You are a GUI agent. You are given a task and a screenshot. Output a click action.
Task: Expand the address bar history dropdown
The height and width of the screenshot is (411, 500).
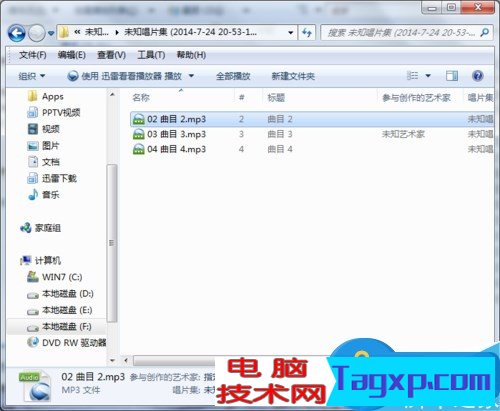coord(291,33)
